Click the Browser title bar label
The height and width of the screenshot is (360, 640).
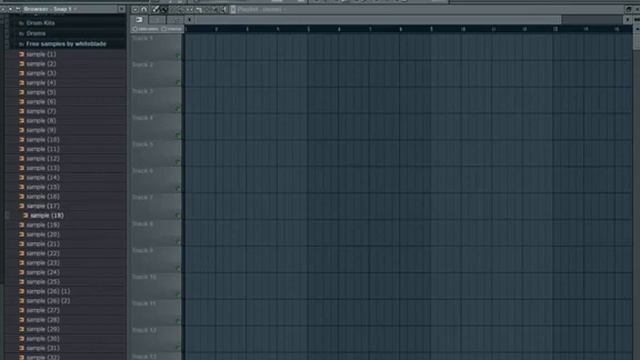tap(47, 9)
